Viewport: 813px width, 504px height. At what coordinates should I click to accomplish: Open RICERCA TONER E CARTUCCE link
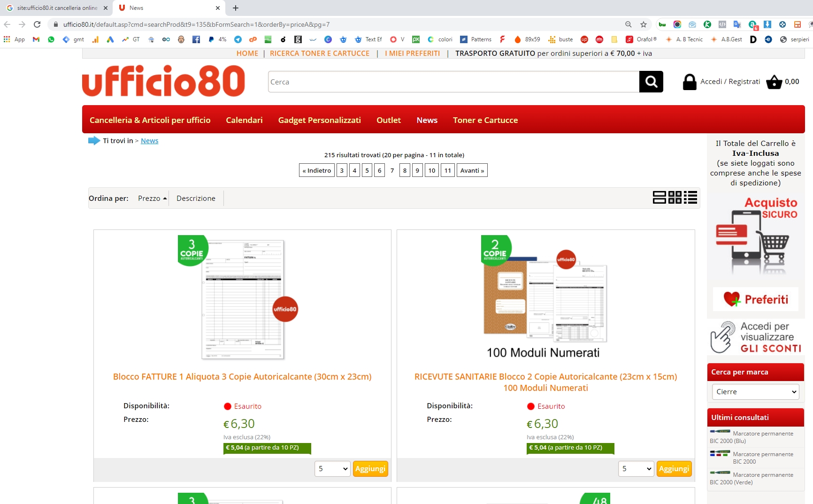320,53
